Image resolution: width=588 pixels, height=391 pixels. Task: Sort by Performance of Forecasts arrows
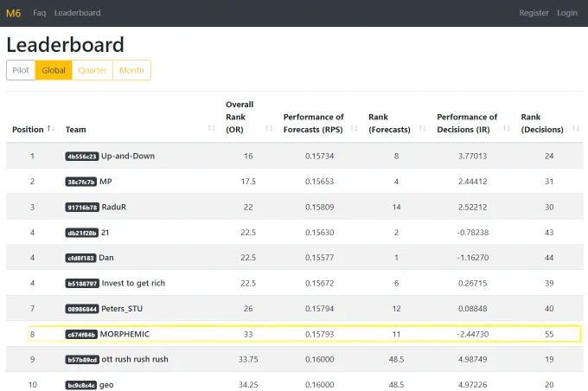(354, 129)
